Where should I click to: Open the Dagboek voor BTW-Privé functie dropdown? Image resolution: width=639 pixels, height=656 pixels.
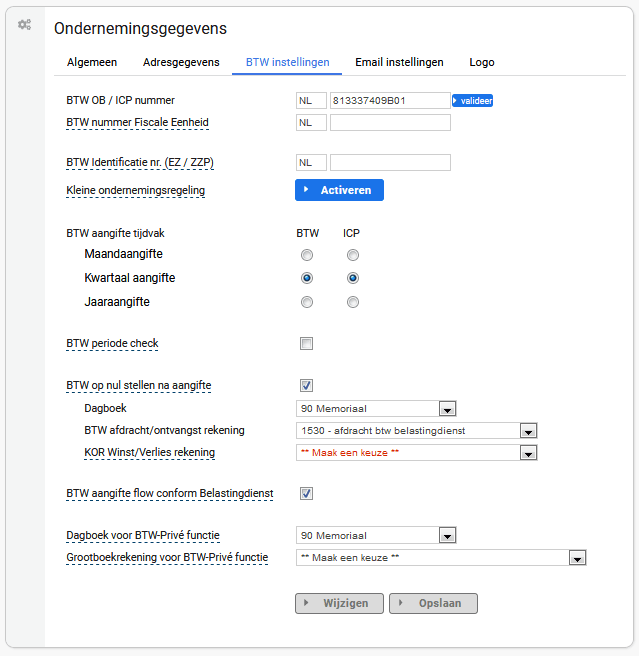[x=376, y=536]
